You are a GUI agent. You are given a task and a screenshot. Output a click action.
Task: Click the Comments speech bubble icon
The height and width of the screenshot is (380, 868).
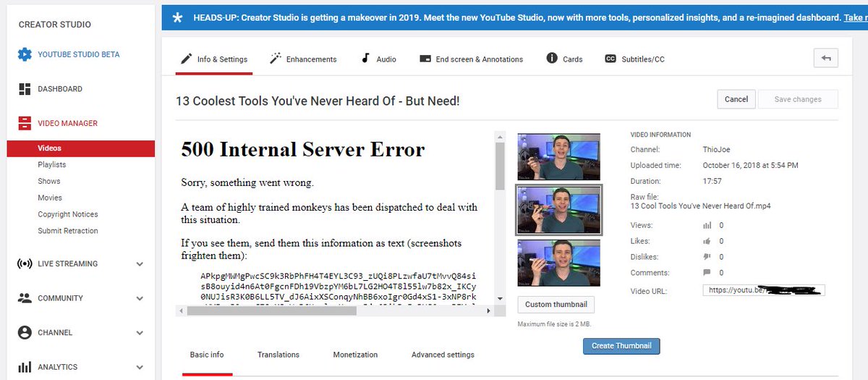pos(707,273)
